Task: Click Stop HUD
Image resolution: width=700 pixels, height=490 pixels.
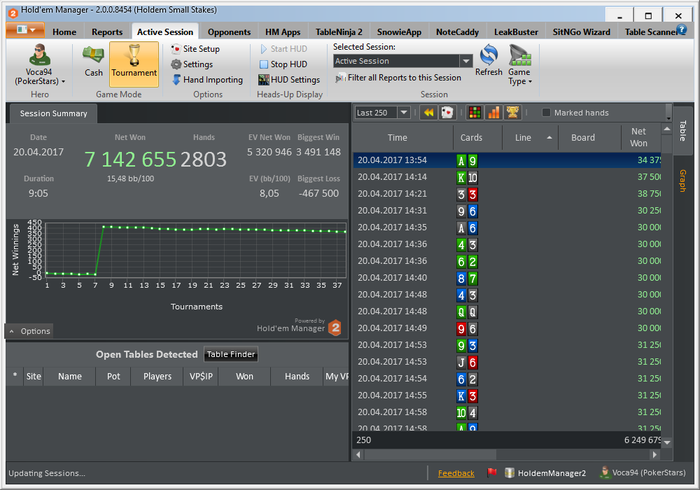Action: (283, 64)
